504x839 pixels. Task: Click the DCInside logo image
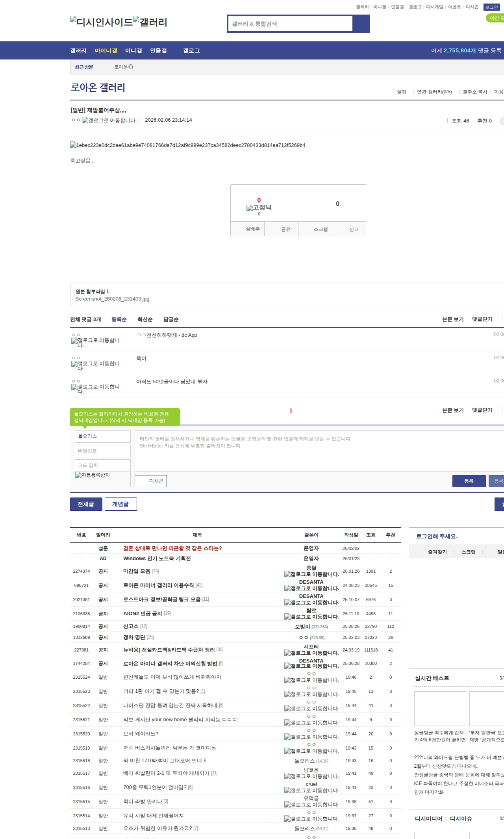tap(101, 22)
